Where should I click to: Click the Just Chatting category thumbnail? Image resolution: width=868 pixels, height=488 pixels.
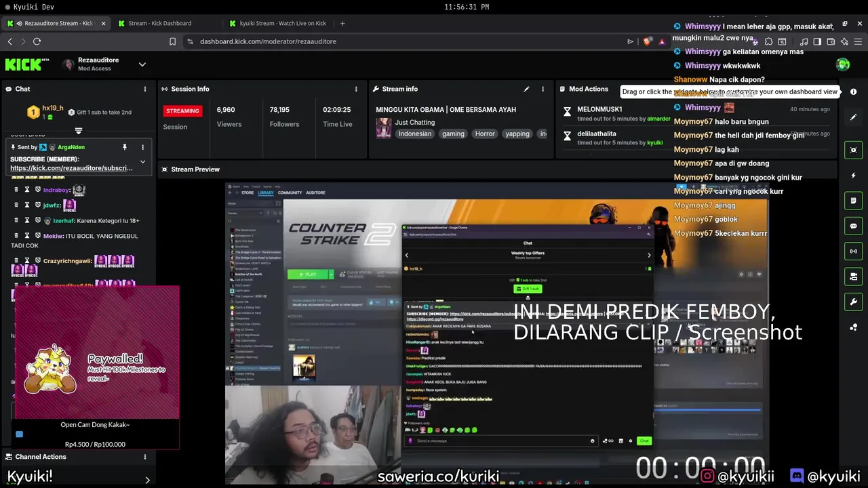point(384,127)
